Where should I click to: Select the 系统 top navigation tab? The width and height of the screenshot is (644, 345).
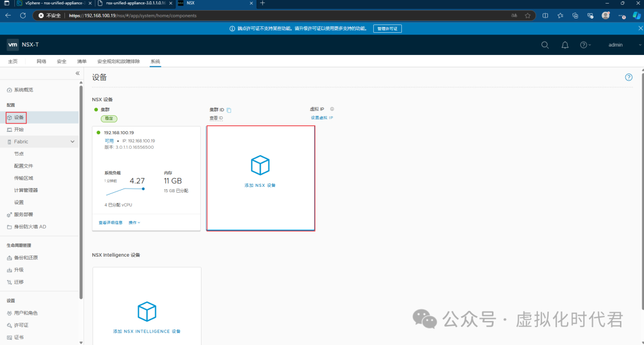155,61
